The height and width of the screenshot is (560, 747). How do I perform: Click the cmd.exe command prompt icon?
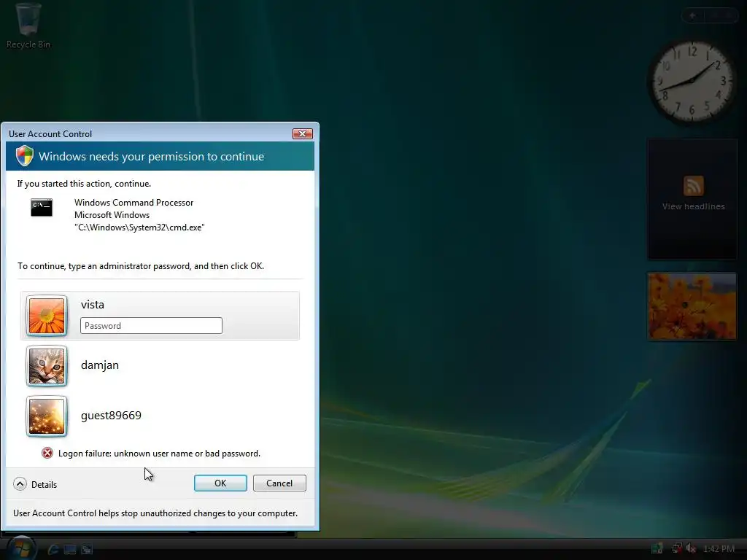[x=42, y=208]
